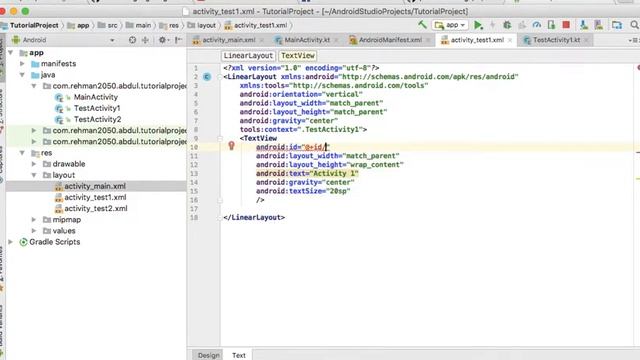640x360 pixels.
Task: Select the activity_test1.xml editor tab
Action: pyautogui.click(x=477, y=40)
